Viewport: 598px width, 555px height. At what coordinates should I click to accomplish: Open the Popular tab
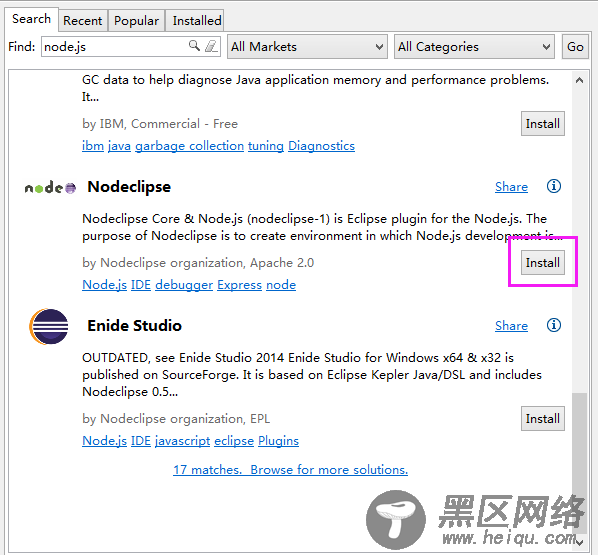(x=137, y=21)
